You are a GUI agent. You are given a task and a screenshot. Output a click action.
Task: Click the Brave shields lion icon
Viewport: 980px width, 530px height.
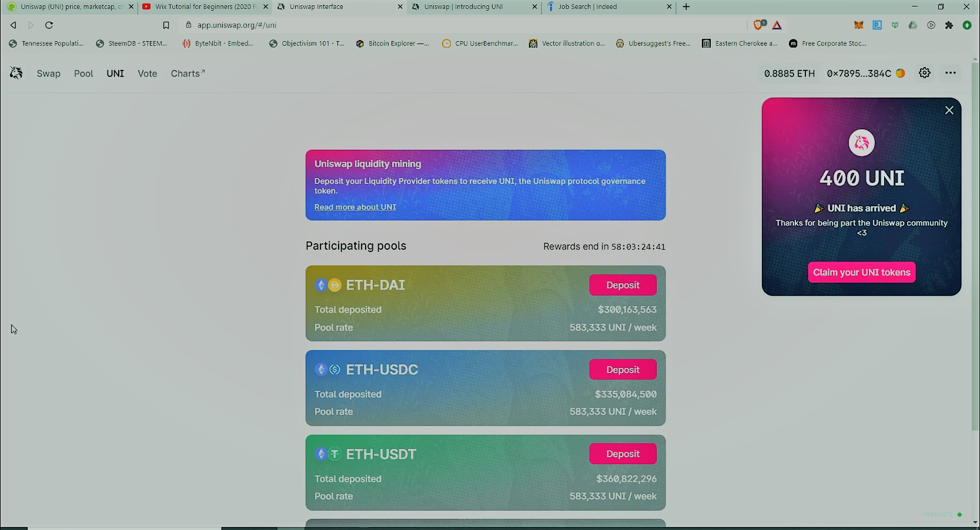[x=759, y=25]
